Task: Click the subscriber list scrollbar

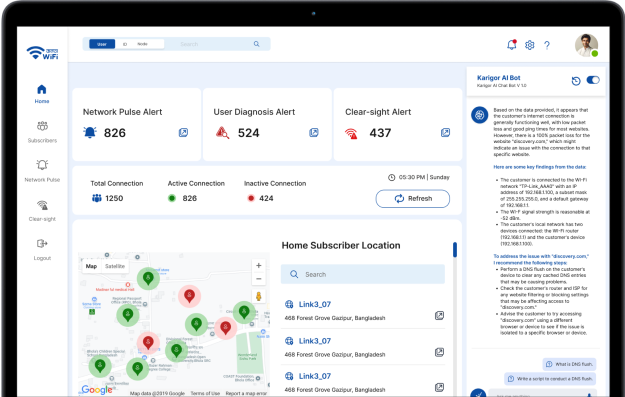Action: (455, 250)
